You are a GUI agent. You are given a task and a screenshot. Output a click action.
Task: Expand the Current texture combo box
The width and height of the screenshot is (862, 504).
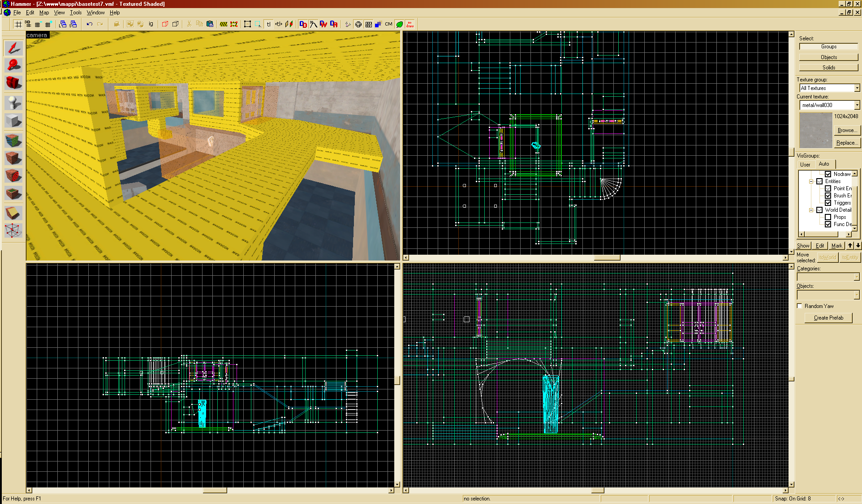click(857, 105)
